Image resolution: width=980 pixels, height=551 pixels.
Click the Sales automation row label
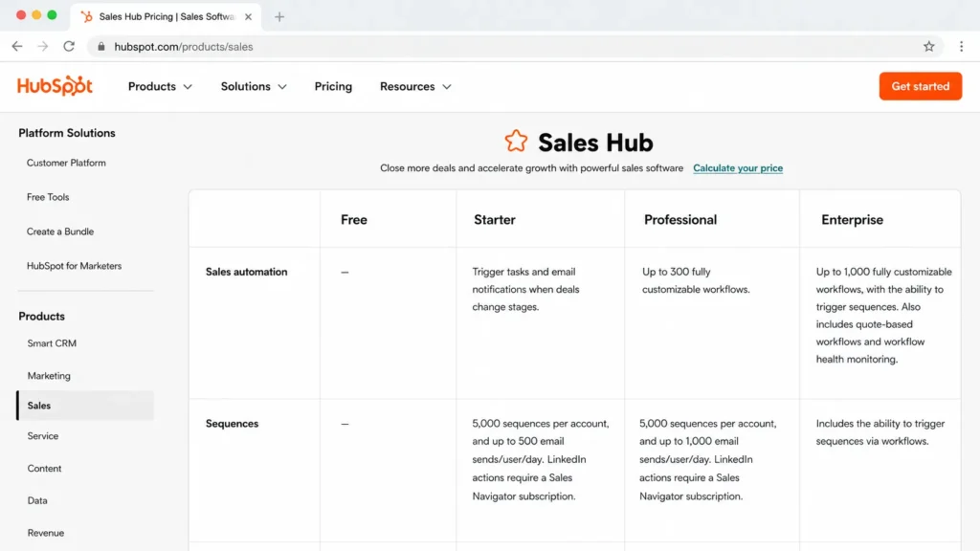point(246,272)
